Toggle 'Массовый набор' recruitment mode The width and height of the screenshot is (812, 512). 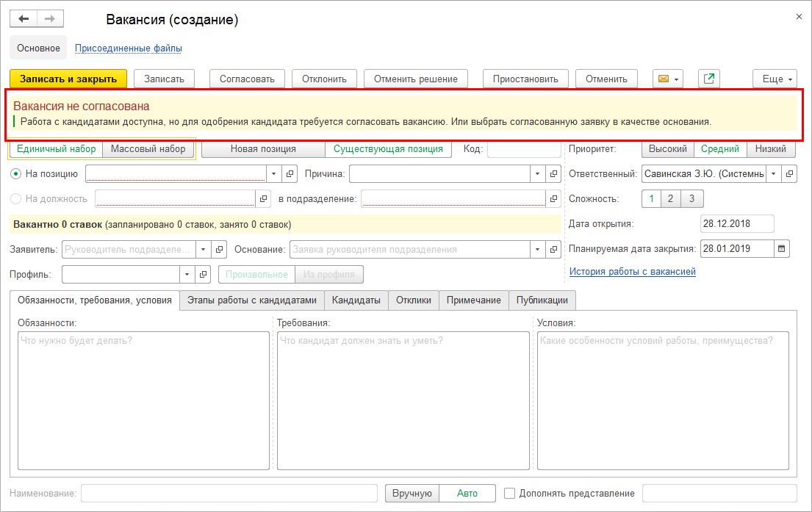[x=148, y=149]
